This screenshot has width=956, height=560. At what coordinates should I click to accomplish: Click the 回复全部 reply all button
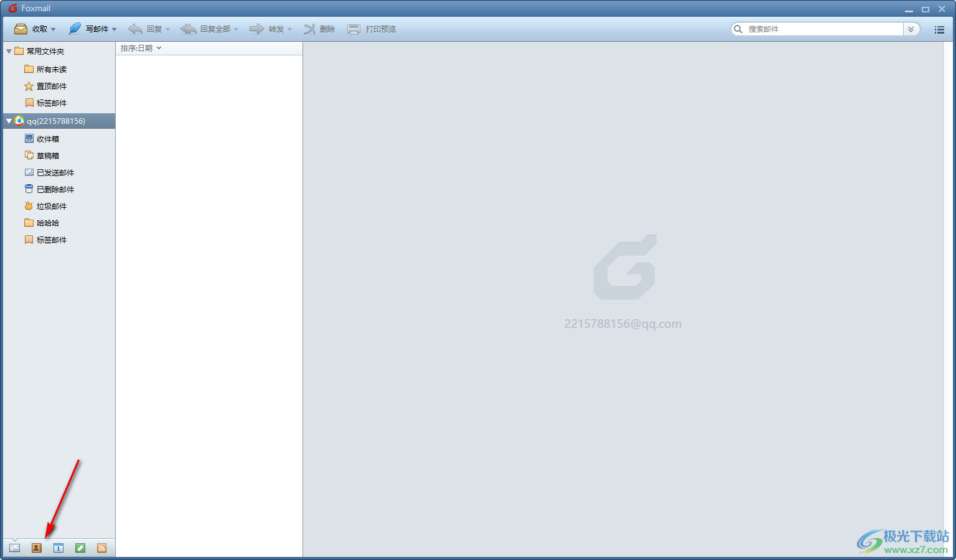(205, 29)
